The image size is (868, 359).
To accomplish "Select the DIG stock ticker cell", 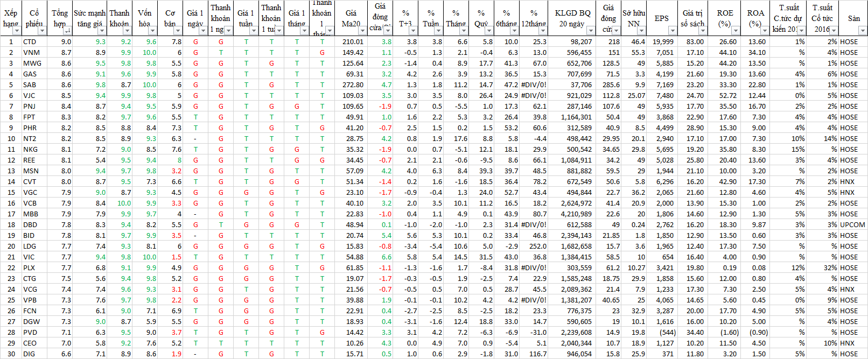I will point(34,354).
